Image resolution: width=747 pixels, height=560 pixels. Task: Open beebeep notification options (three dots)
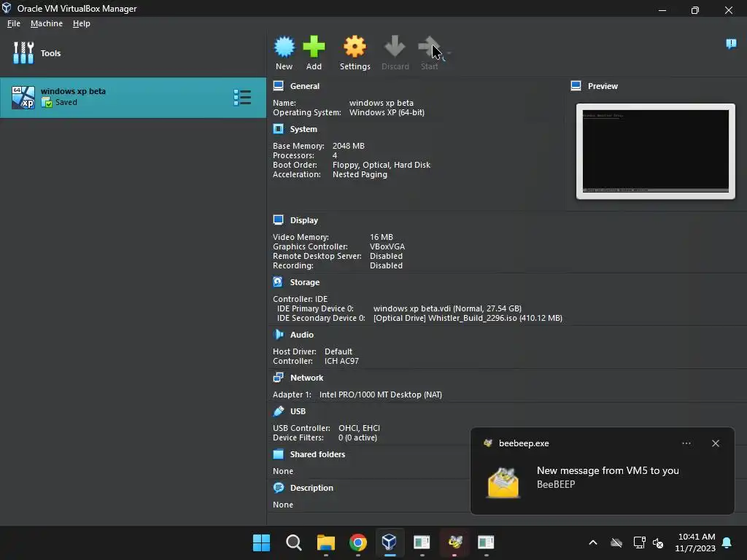pyautogui.click(x=686, y=443)
